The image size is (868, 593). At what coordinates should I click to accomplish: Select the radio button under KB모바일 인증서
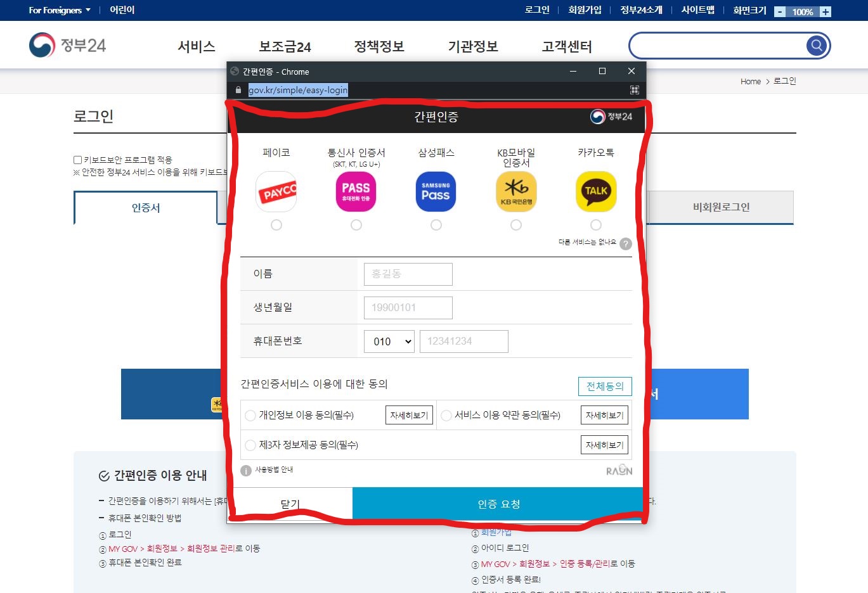pyautogui.click(x=516, y=225)
